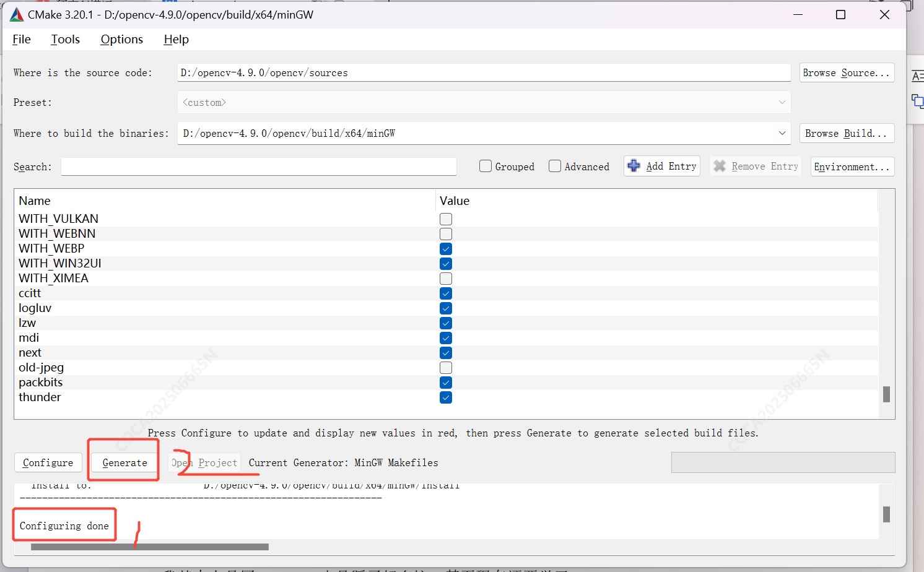
Task: Click the Configure button
Action: [48, 462]
